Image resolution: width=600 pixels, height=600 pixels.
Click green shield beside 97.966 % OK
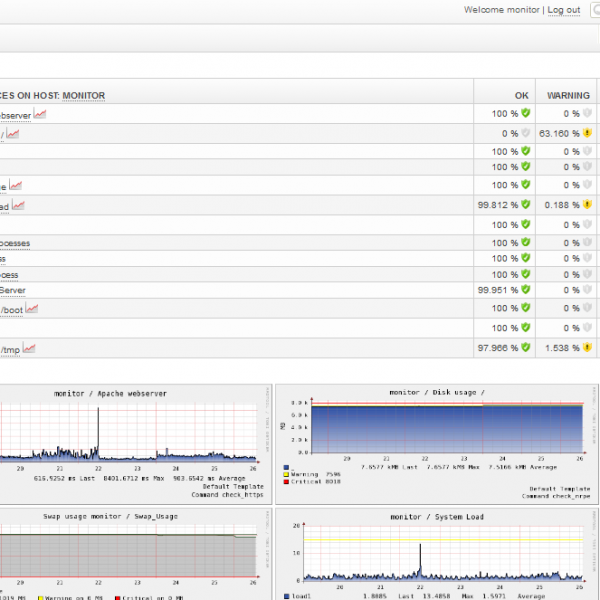pyautogui.click(x=525, y=348)
